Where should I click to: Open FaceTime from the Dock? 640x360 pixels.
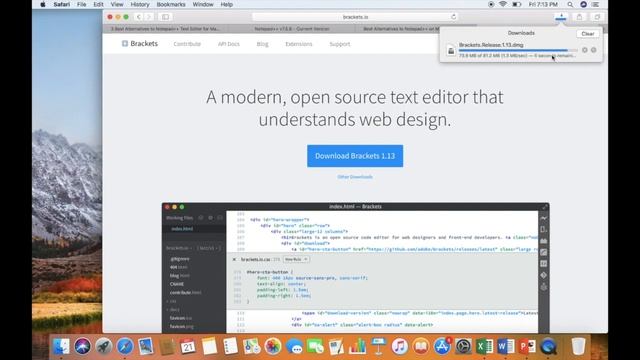tap(315, 347)
